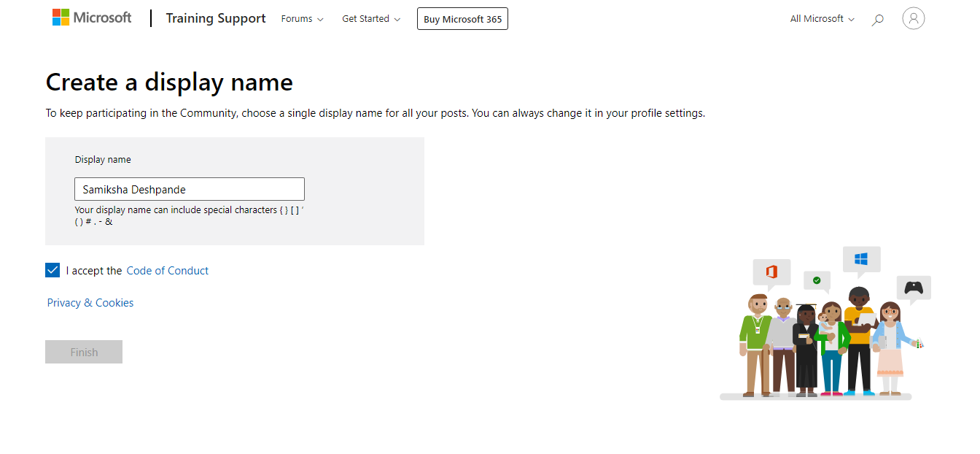The height and width of the screenshot is (454, 980).
Task: Open the Code of Conduct link
Action: pyautogui.click(x=168, y=271)
